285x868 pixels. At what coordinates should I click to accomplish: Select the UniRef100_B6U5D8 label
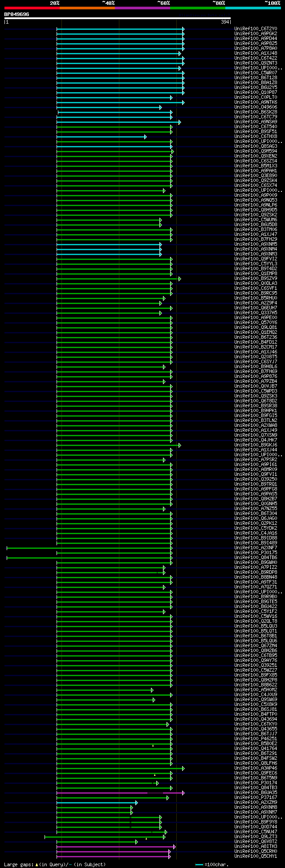256,225
